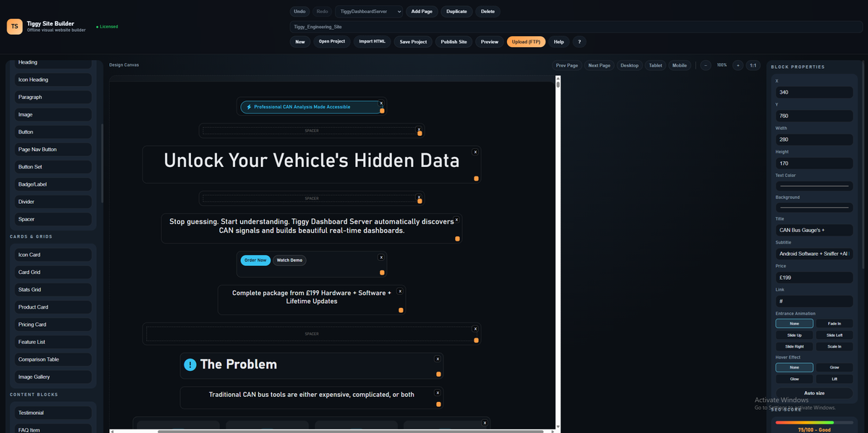Delete the Unlock Your Vehicle's Hidden Data heading
Screen dimensions: 868x433
pos(475,152)
